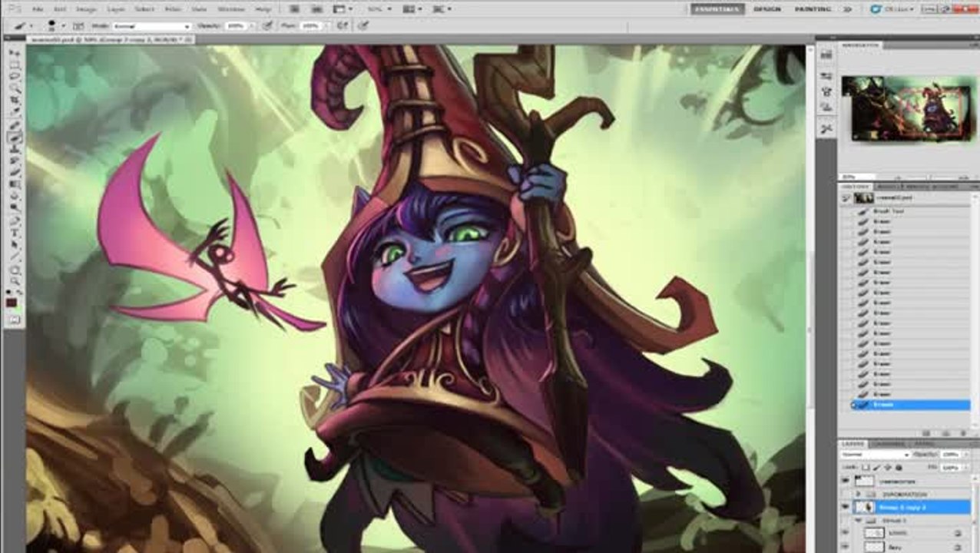This screenshot has width=980, height=553.
Task: Open the layer blend mode dropdown
Action: [876, 455]
